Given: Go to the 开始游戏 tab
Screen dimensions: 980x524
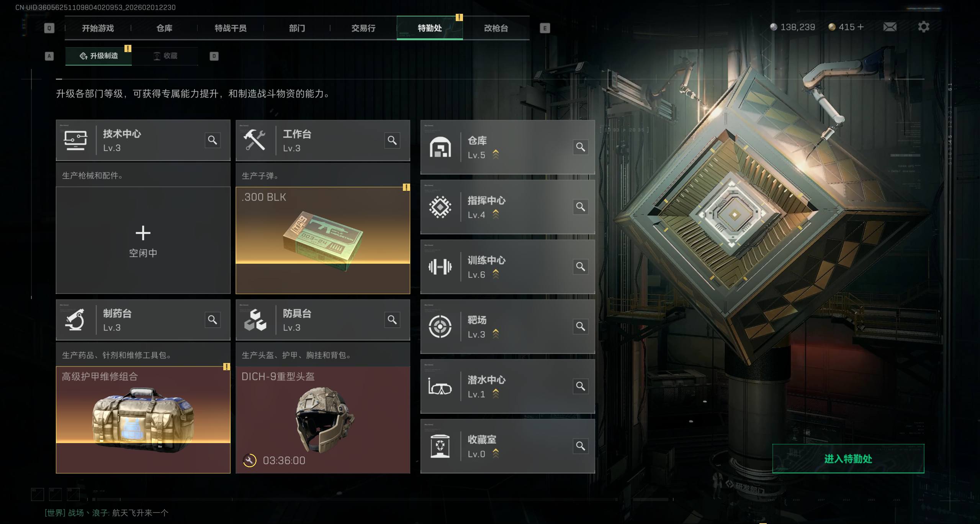Looking at the screenshot, I should (98, 28).
